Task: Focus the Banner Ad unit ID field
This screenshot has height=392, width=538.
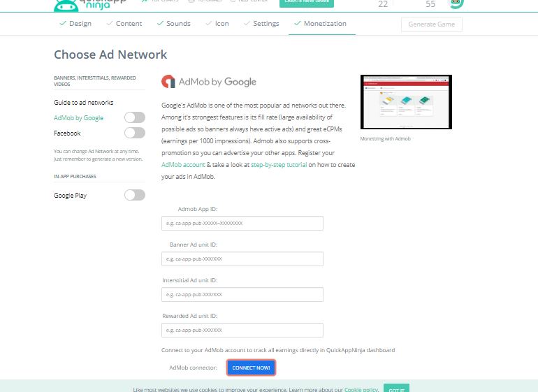Action: tap(242, 259)
